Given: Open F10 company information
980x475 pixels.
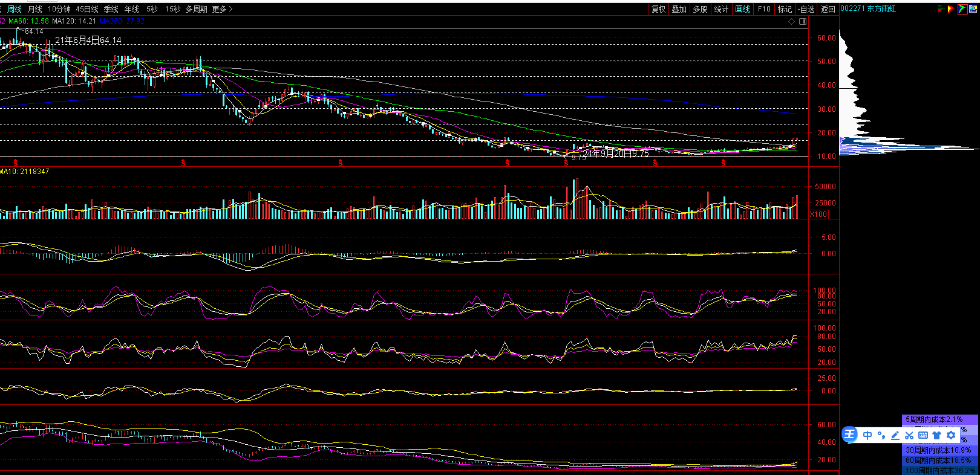Looking at the screenshot, I should coord(764,9).
